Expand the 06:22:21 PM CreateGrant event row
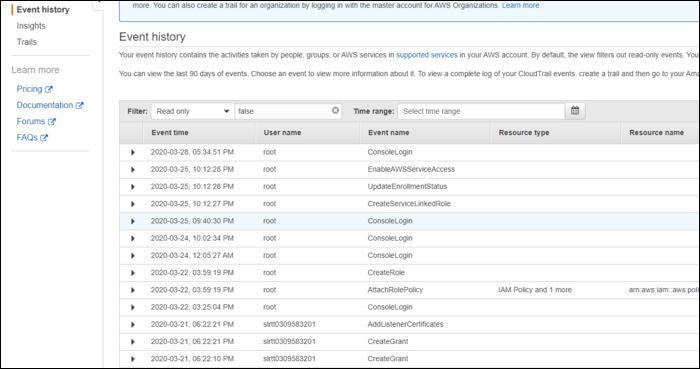This screenshot has height=369, width=700. tap(133, 342)
